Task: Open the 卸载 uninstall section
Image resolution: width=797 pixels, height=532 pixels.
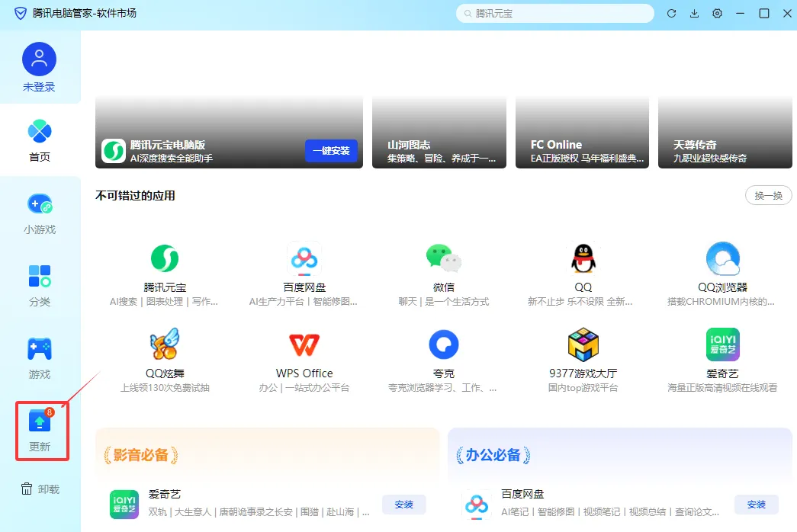Action: (40, 489)
